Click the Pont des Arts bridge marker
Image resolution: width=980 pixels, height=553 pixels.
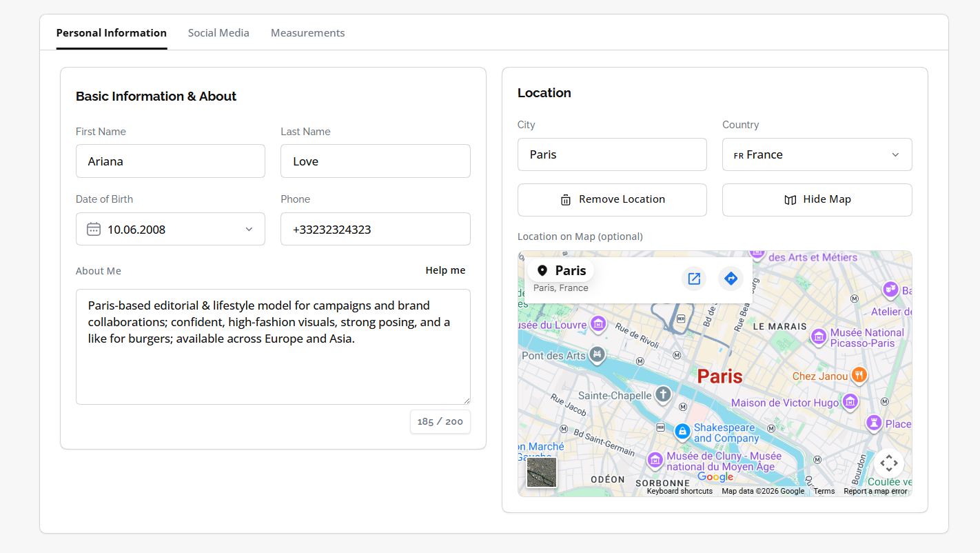click(597, 356)
